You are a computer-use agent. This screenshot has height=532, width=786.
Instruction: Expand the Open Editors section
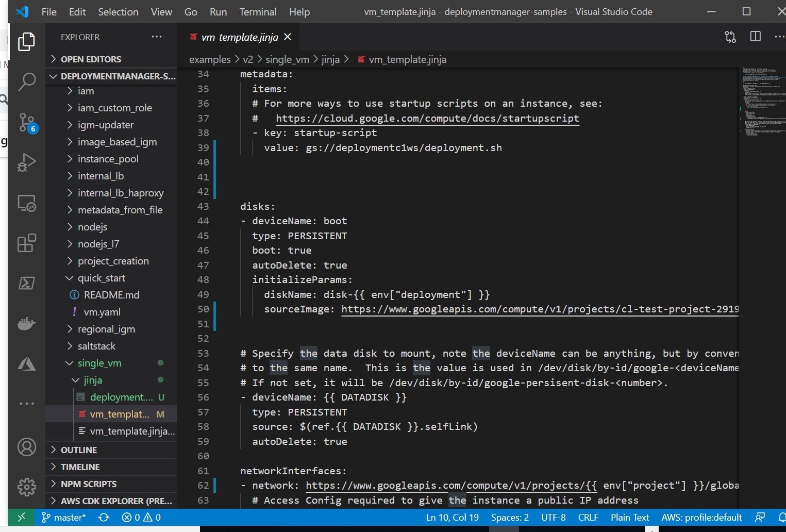[x=111, y=59]
